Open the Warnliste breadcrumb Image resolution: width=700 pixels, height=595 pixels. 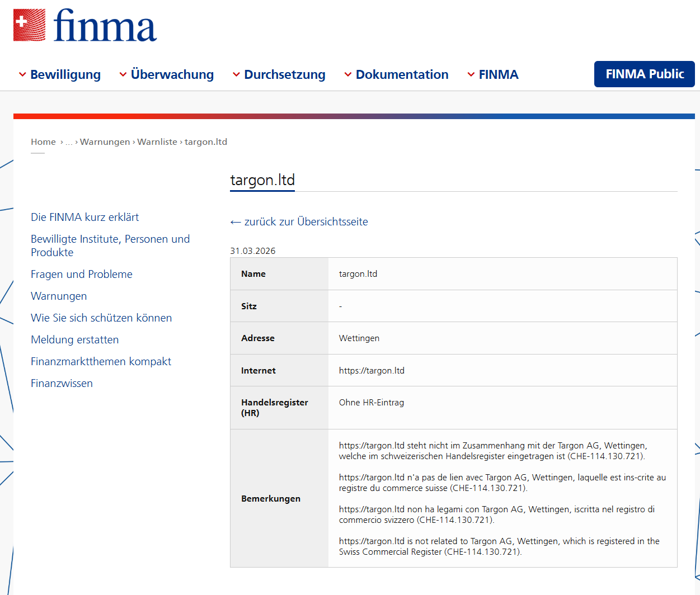click(157, 142)
